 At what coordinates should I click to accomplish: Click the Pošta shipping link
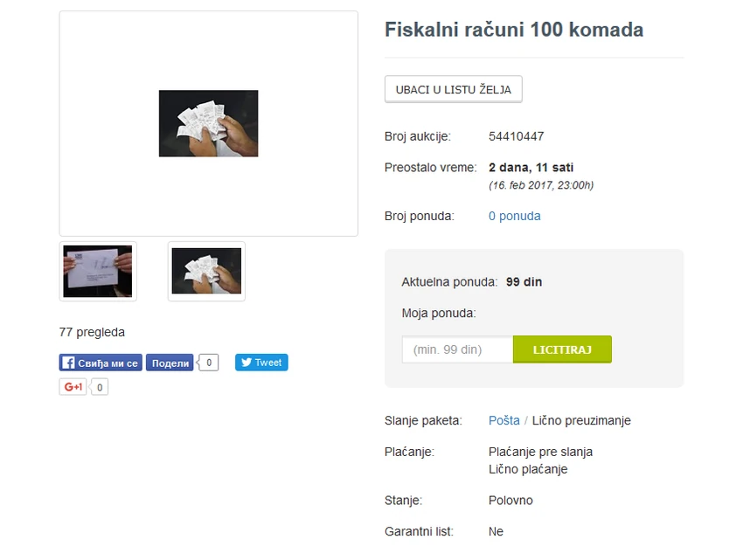pos(503,420)
